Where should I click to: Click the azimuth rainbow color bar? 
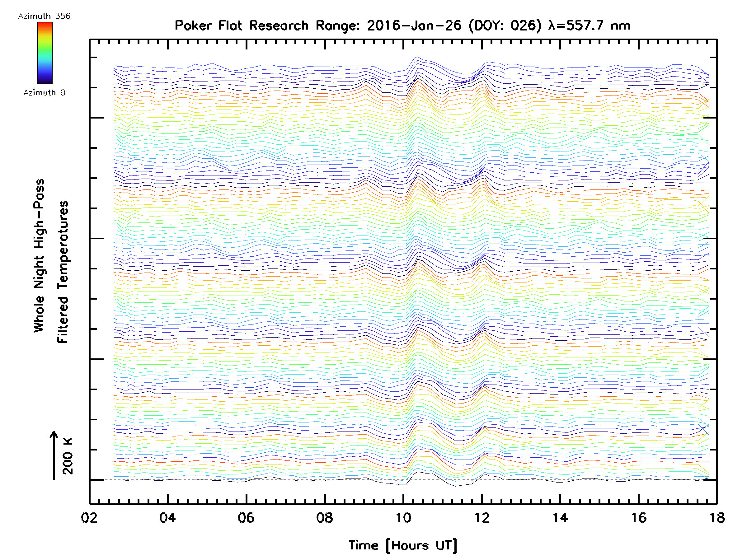(45, 53)
